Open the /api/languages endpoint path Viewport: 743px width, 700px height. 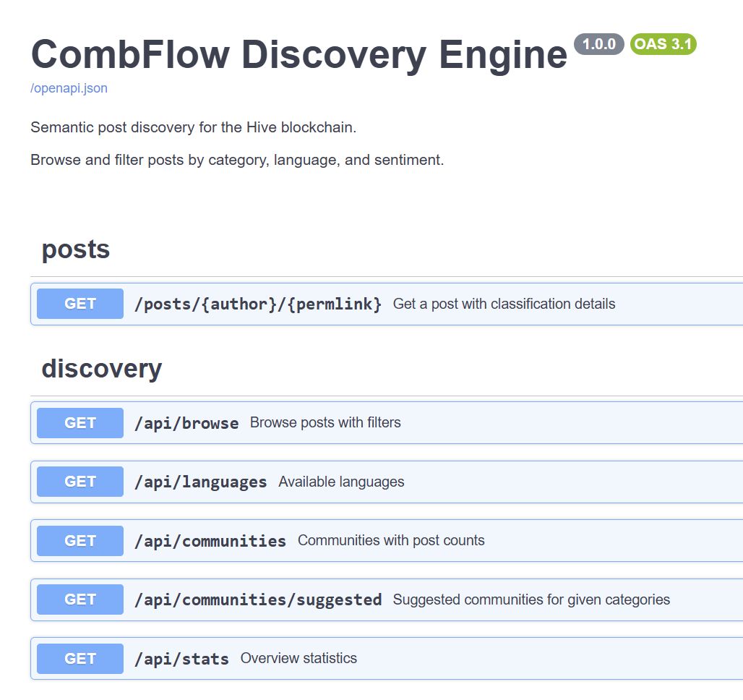tap(200, 482)
